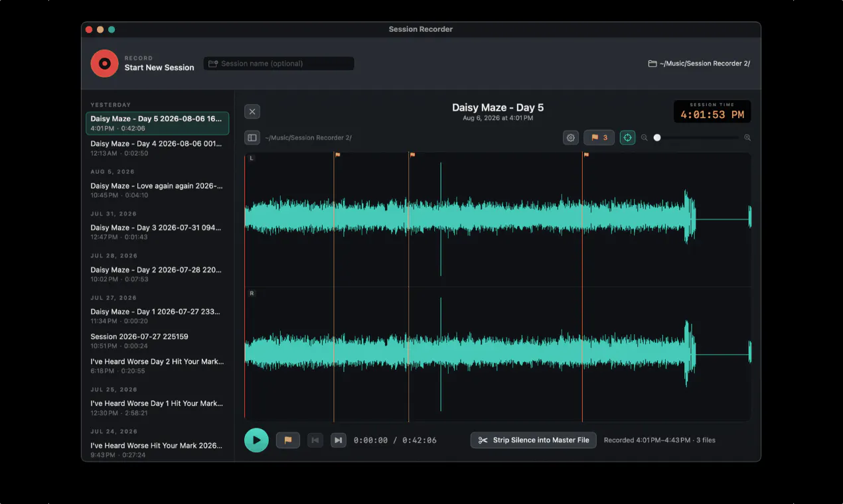
Task: Open session Daisy Maze - Day 4
Action: pyautogui.click(x=157, y=148)
